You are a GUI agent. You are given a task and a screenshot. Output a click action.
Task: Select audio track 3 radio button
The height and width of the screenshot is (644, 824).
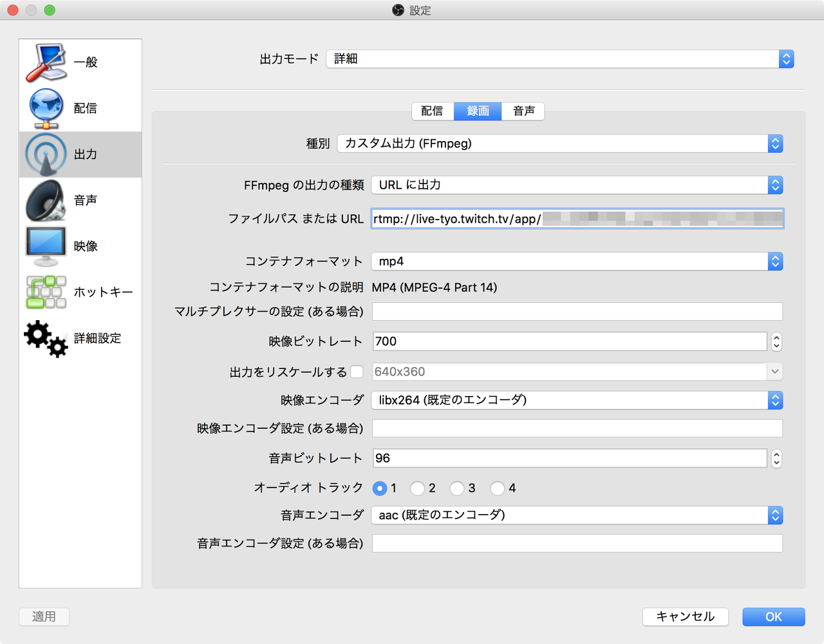coord(457,488)
